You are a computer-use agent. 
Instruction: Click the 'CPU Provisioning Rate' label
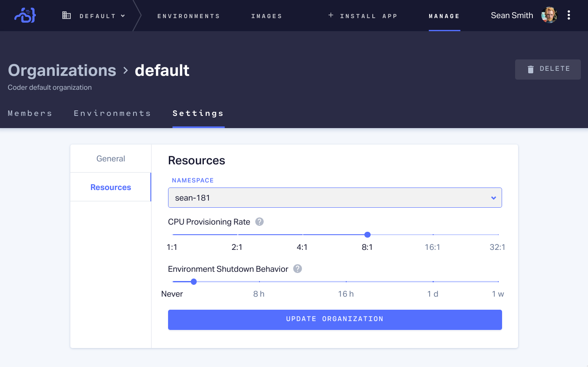coord(209,222)
